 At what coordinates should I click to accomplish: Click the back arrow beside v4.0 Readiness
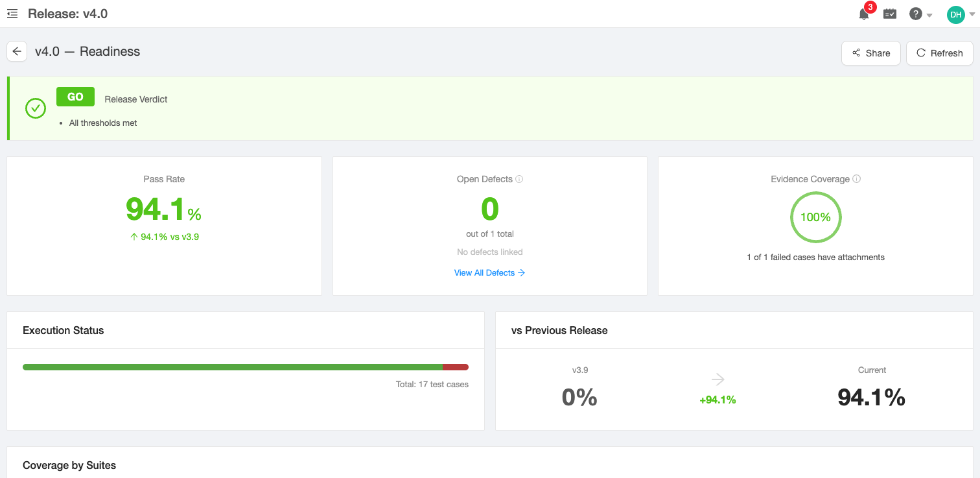(x=16, y=51)
